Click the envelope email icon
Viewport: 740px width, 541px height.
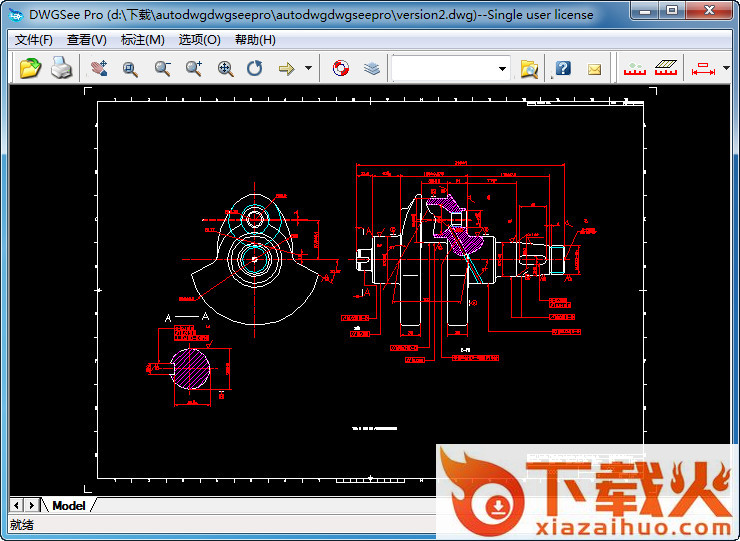coord(594,68)
